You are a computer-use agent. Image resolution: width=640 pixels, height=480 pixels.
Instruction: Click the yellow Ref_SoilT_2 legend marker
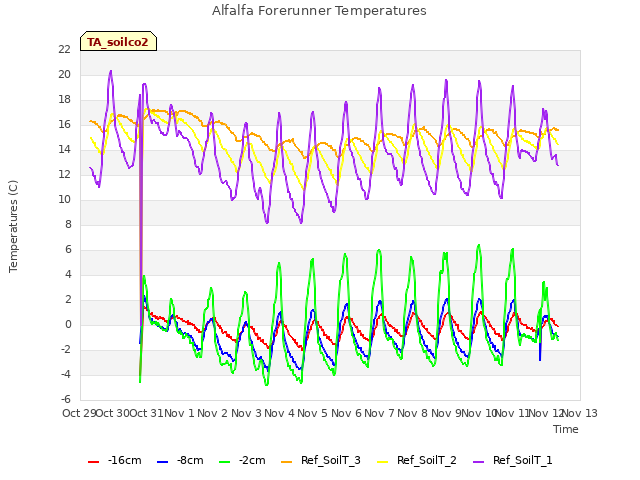pos(382,462)
